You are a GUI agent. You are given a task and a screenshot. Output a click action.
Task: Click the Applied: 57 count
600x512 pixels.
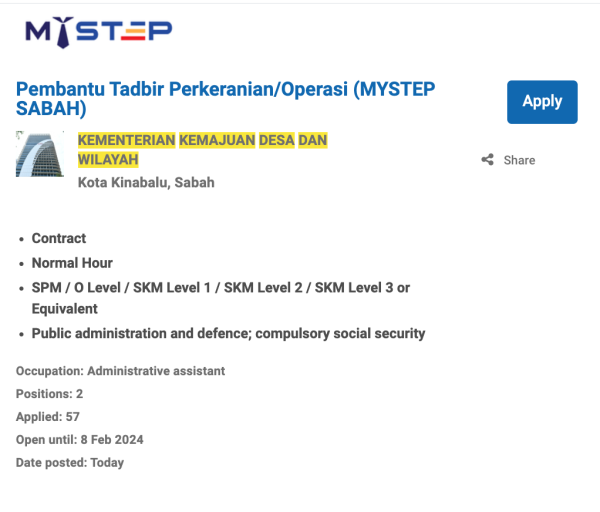click(x=47, y=417)
